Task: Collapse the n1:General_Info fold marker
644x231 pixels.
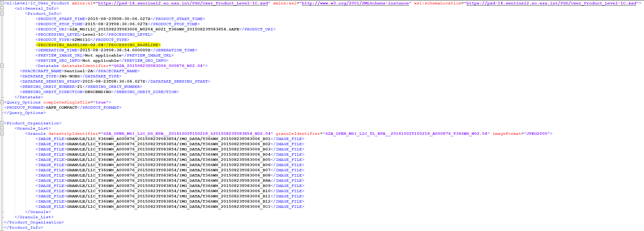Action: click(x=2, y=8)
